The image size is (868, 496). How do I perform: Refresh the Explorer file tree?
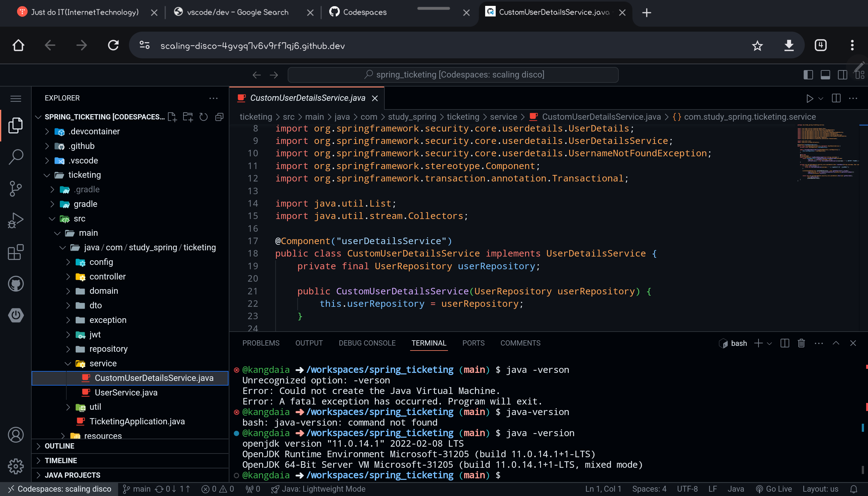click(204, 117)
